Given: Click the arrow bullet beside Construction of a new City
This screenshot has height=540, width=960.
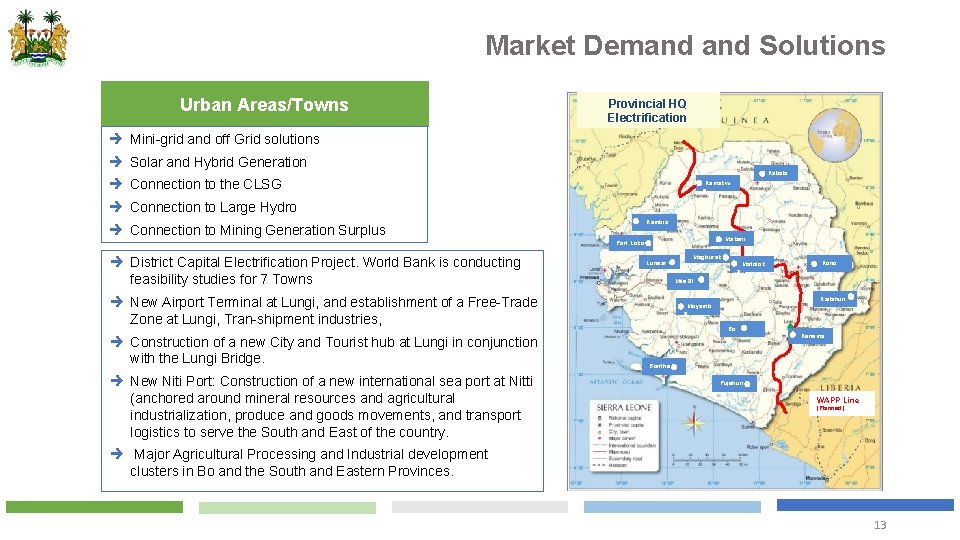Looking at the screenshot, I should point(116,342).
